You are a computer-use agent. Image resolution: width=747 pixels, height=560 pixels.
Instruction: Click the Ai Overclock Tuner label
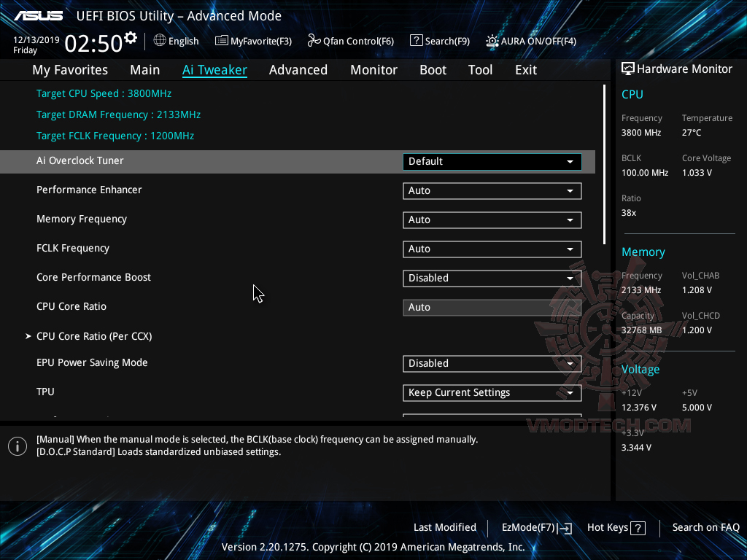80,160
